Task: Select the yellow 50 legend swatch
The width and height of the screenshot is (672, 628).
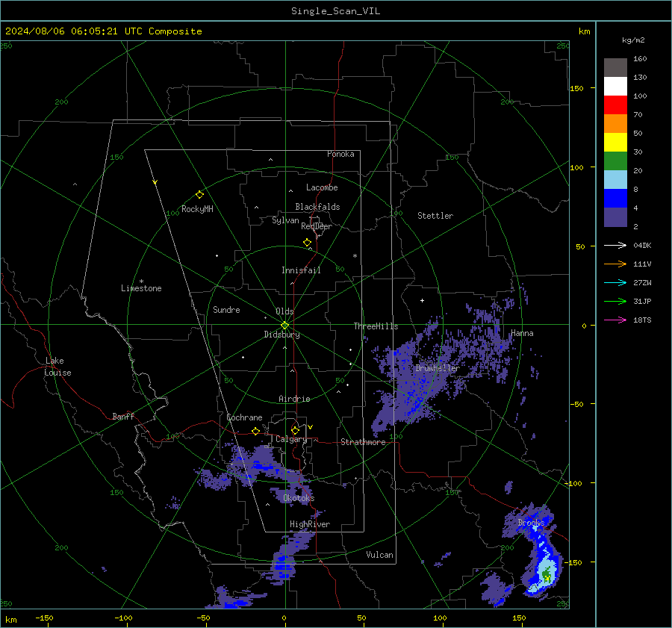Action: tap(615, 143)
